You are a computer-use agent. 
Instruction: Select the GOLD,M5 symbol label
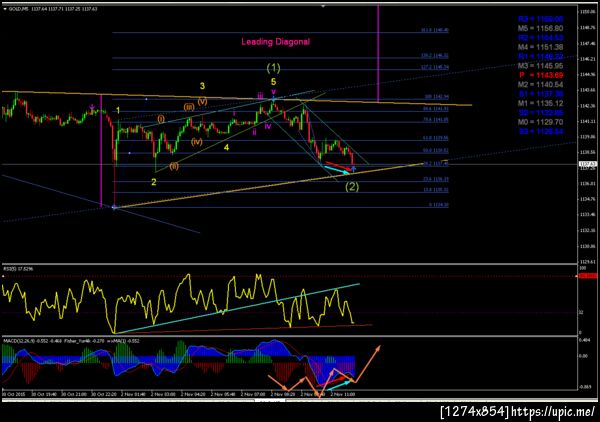pos(18,9)
